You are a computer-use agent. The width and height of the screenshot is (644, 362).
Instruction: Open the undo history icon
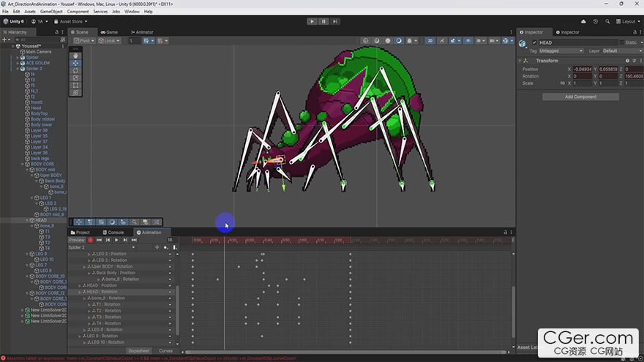[x=596, y=21]
